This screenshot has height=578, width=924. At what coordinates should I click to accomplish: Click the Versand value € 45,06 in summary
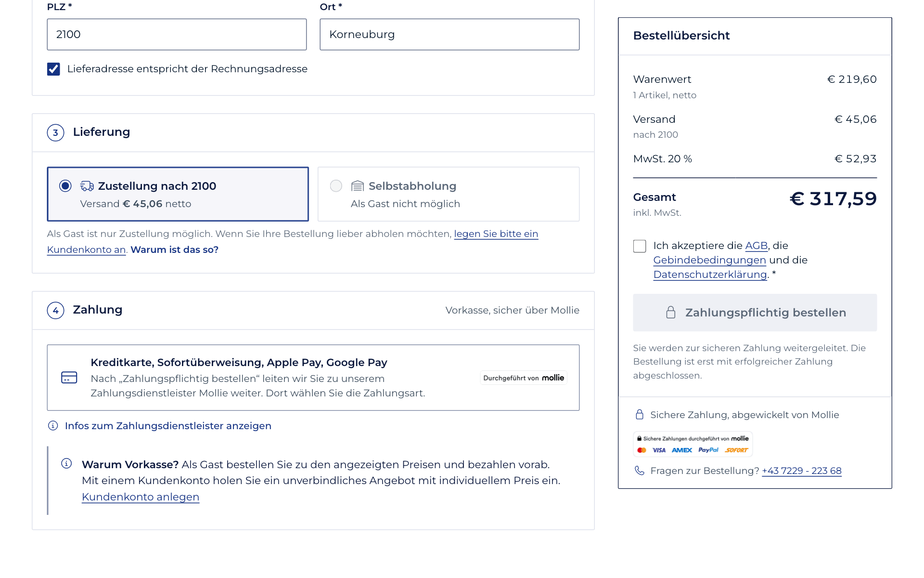pos(855,119)
